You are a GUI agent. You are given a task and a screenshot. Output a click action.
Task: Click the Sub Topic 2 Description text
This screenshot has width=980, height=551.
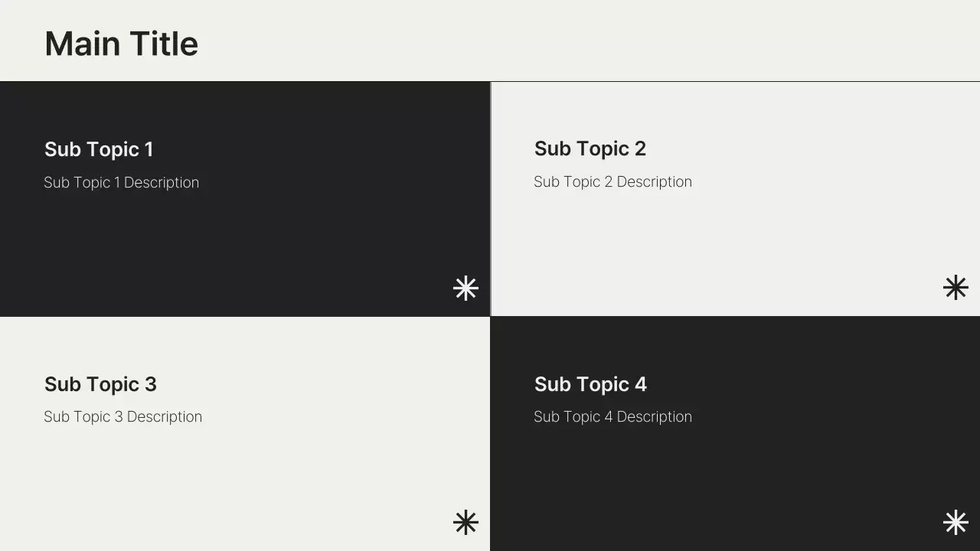pos(612,182)
